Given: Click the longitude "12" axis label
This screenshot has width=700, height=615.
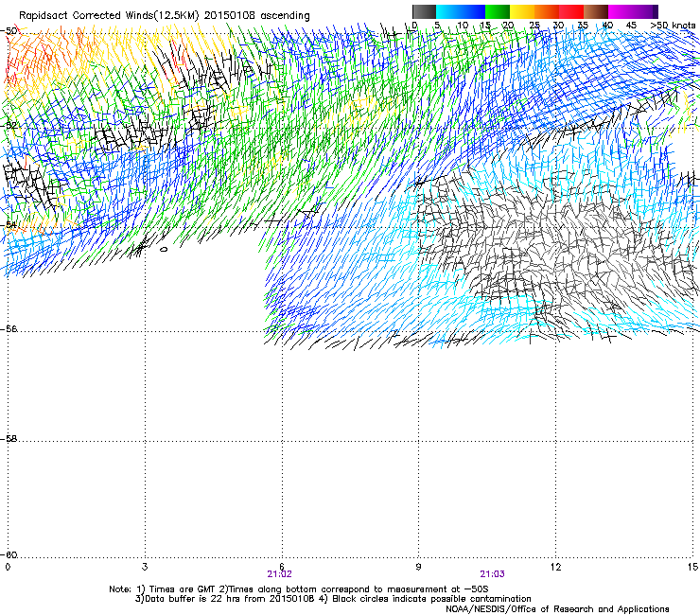Looking at the screenshot, I should (x=555, y=567).
